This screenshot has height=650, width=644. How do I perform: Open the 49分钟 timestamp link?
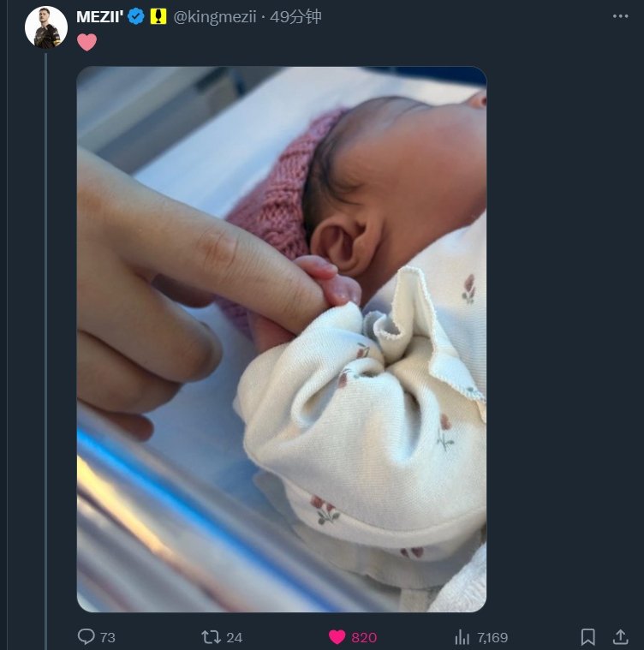(295, 17)
